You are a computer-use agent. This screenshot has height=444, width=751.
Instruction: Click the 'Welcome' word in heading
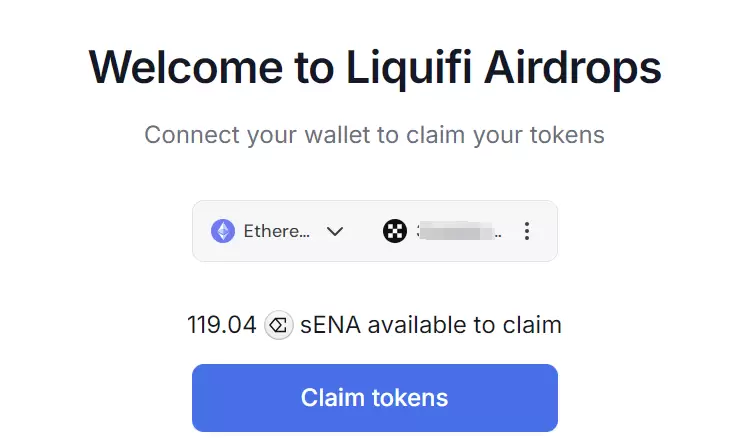(186, 68)
